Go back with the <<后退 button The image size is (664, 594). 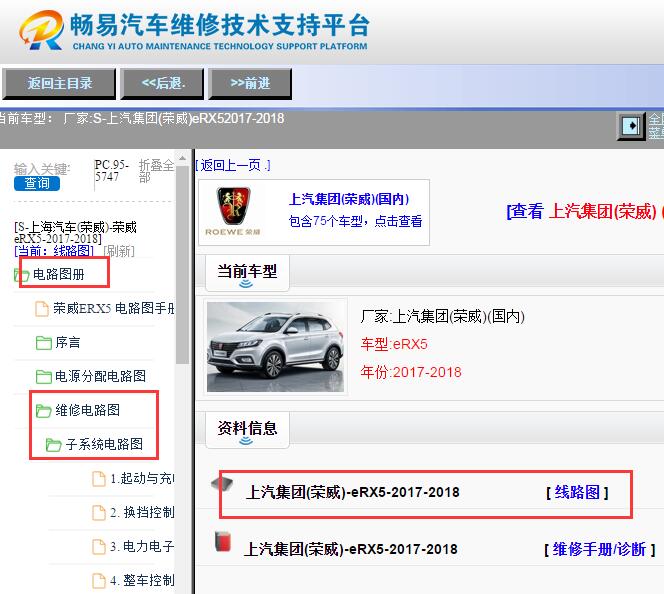(163, 83)
